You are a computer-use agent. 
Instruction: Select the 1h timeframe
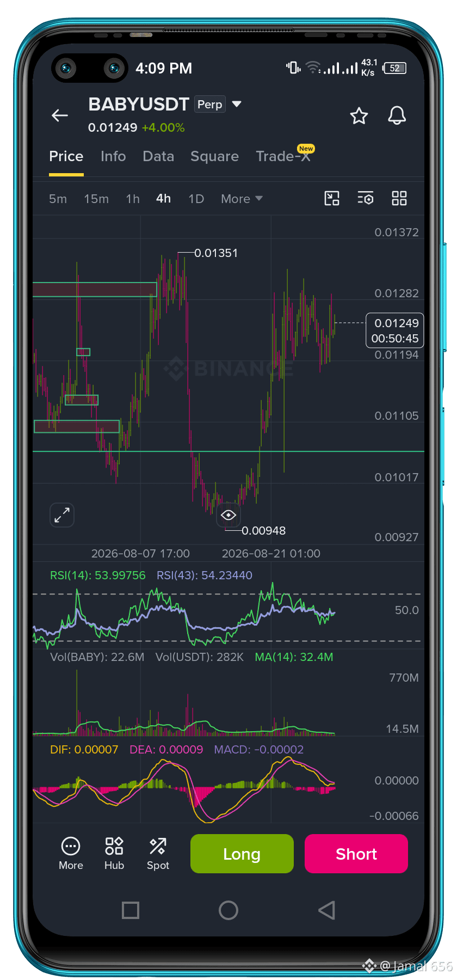point(133,199)
